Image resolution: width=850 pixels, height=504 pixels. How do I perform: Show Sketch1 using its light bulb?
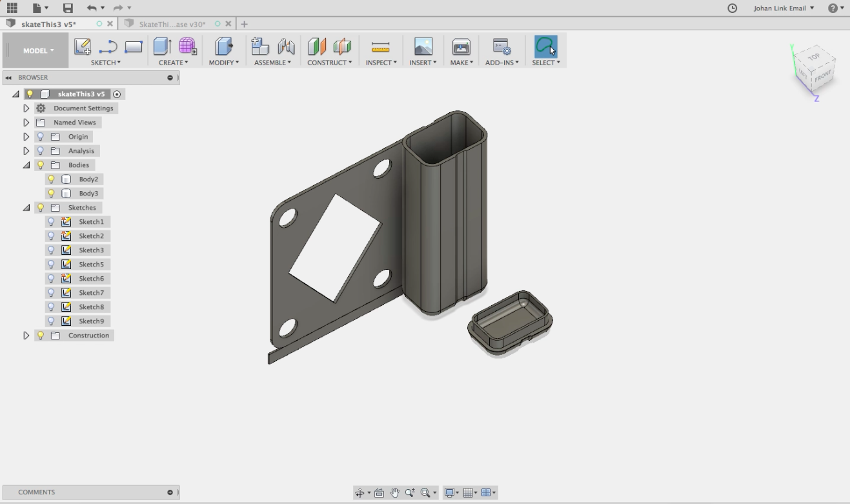(52, 222)
